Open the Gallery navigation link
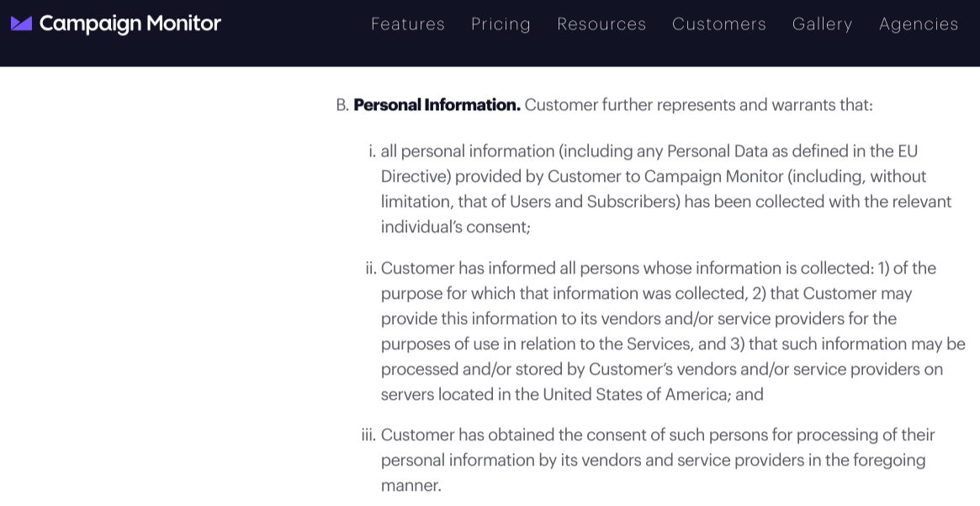Screen dimensions: 980x506 pos(822,24)
